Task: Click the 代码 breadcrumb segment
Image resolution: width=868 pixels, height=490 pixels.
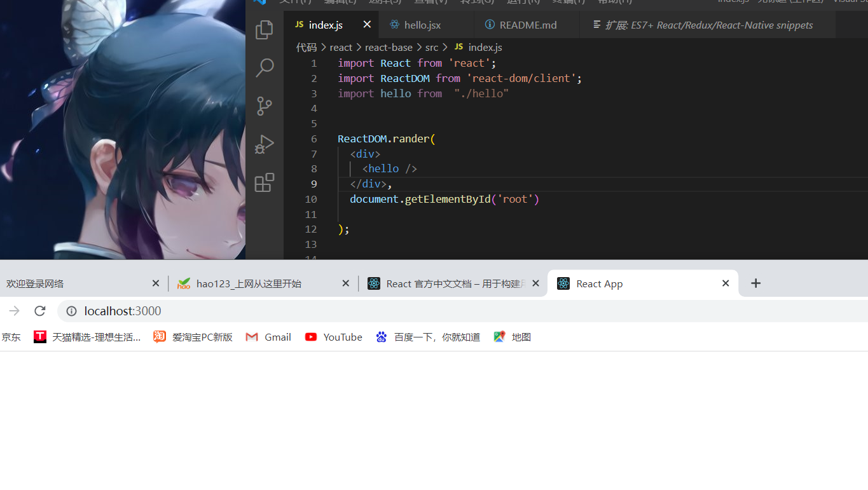Action: click(306, 47)
